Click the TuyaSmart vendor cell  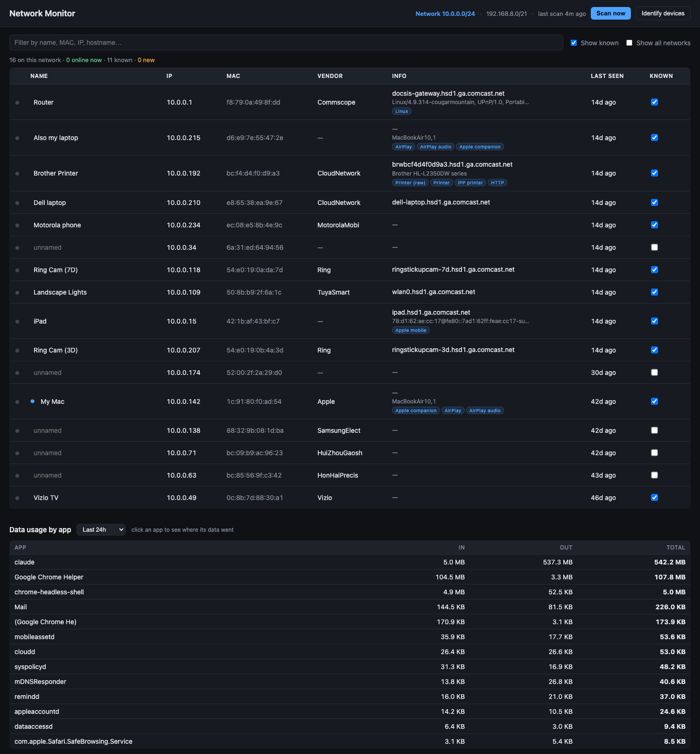click(x=333, y=292)
